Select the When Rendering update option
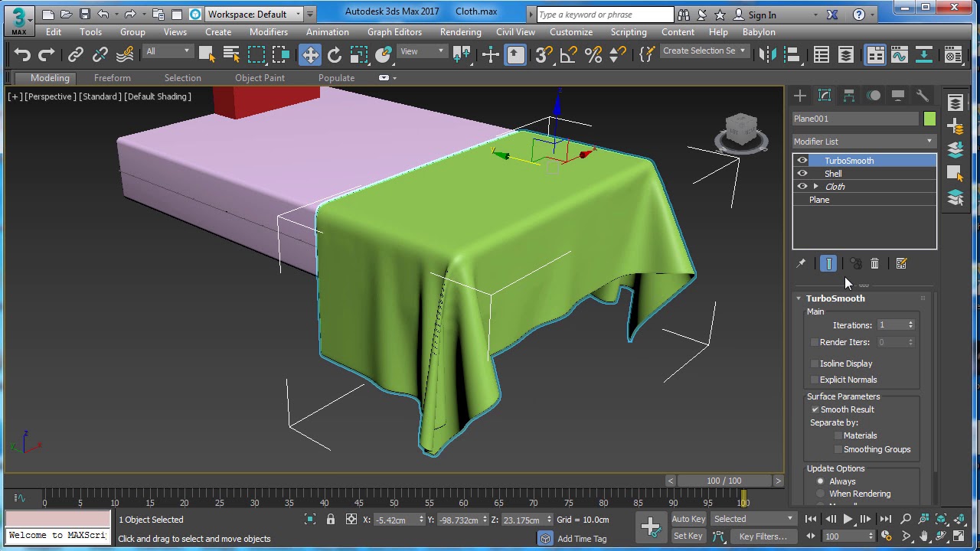The image size is (980, 551). 821,494
